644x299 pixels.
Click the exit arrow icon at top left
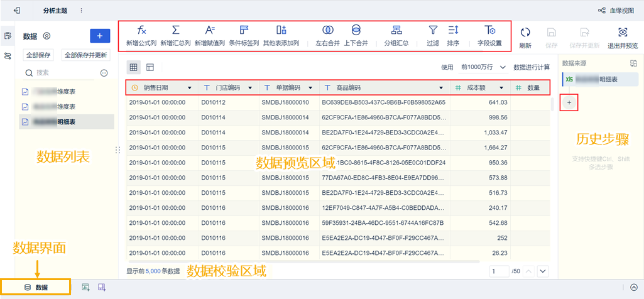tap(17, 10)
